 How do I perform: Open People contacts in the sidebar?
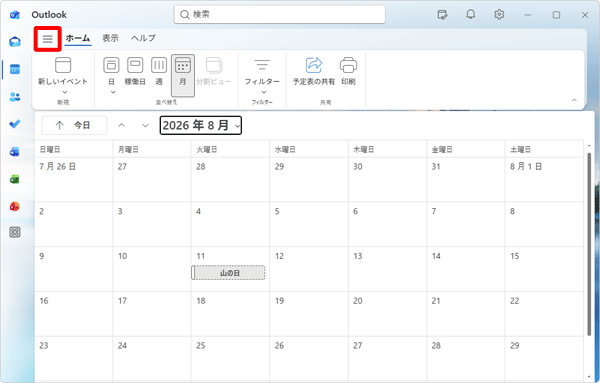(x=15, y=97)
